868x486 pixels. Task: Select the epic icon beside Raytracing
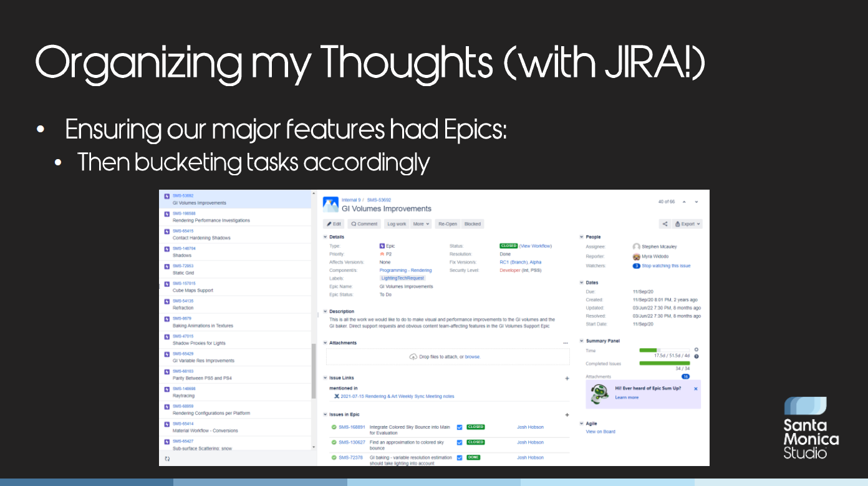(166, 389)
